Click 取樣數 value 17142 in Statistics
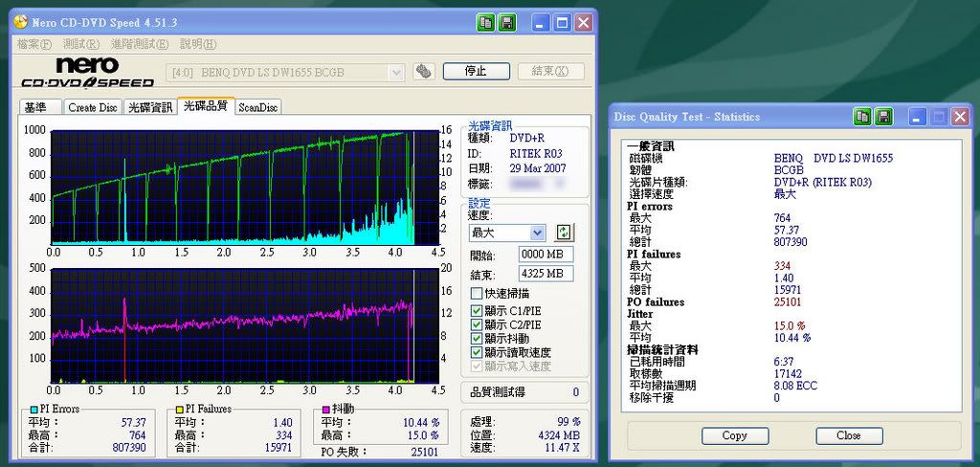 point(788,374)
